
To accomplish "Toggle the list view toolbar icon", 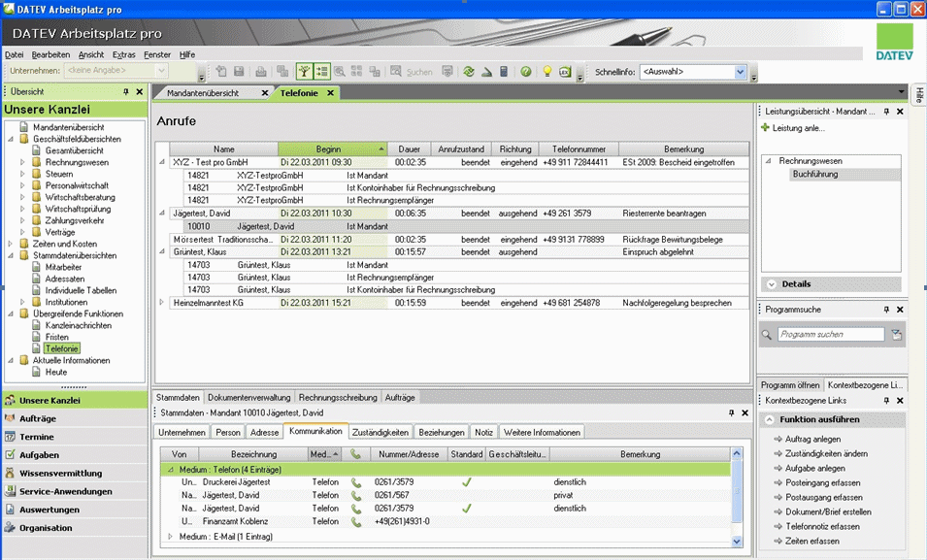I will [322, 72].
